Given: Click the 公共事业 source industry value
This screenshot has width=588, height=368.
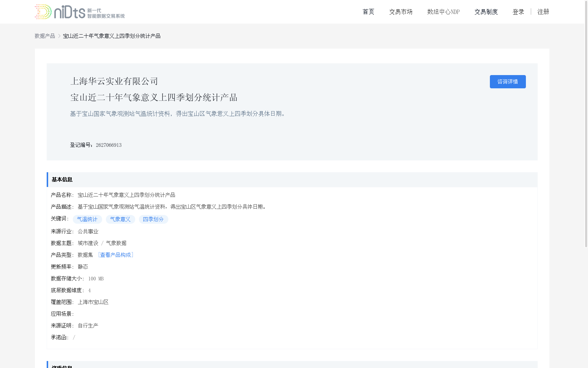Looking at the screenshot, I should [88, 231].
